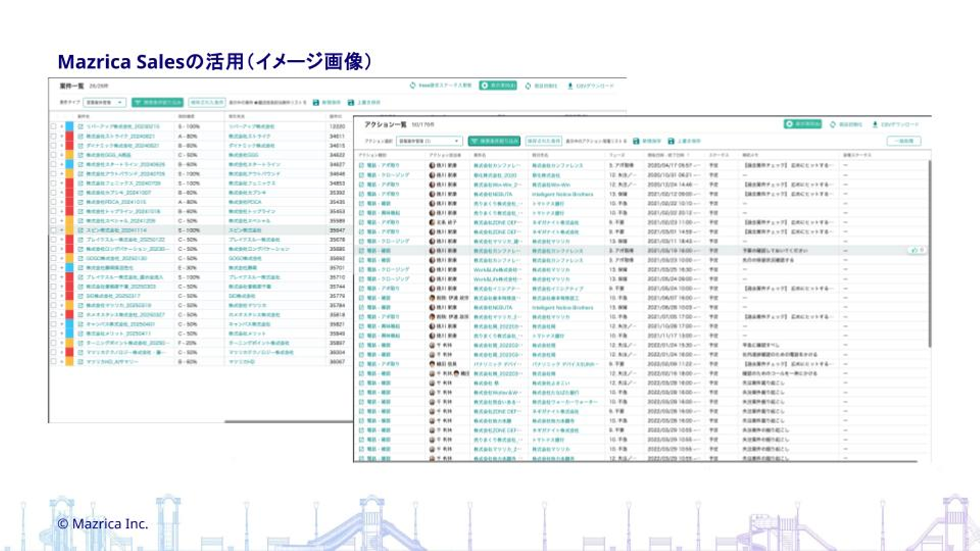
Task: Click vertical scrollbar of action list
Action: click(929, 255)
